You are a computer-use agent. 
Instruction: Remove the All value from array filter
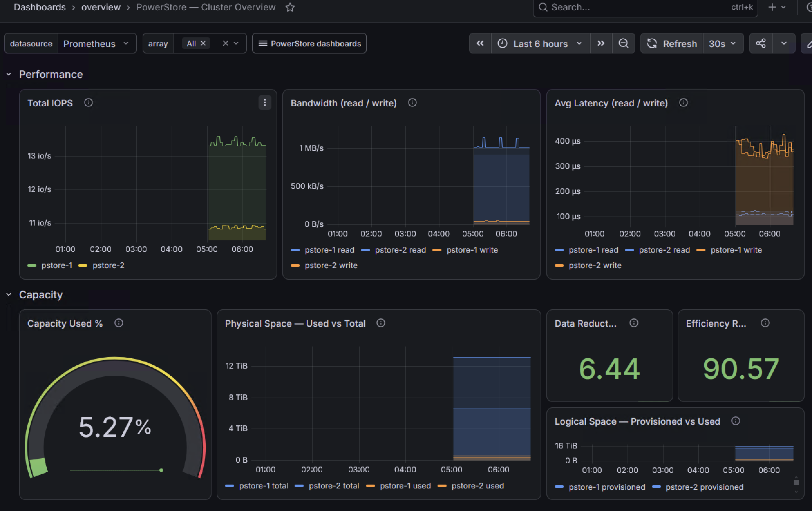203,43
